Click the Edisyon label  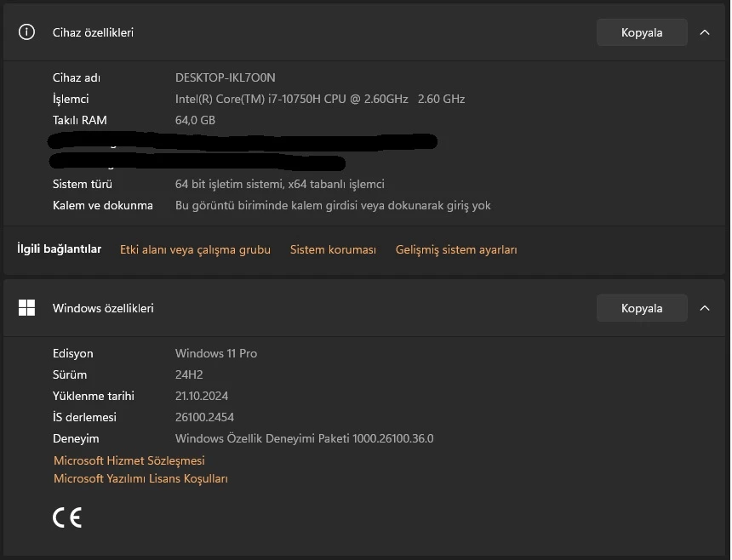(73, 354)
